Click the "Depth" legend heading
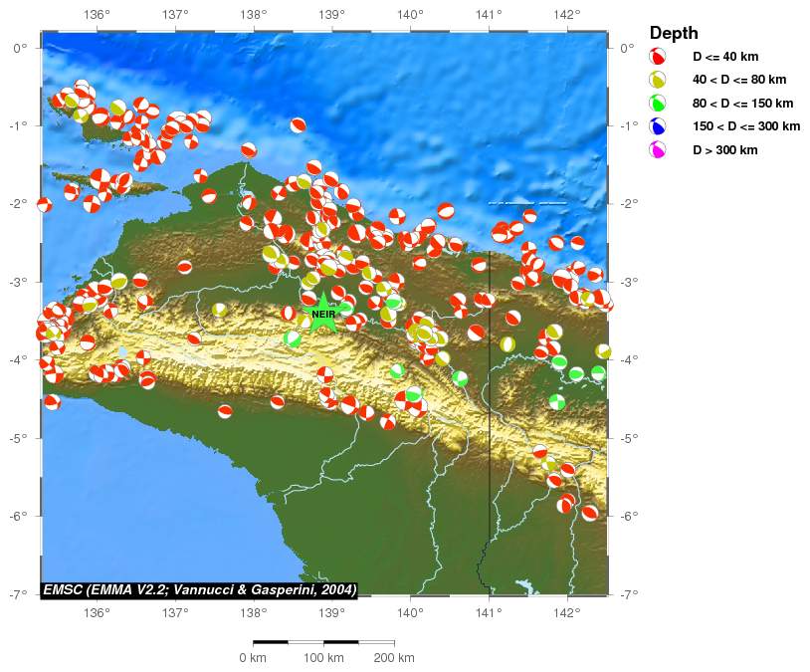 click(674, 33)
